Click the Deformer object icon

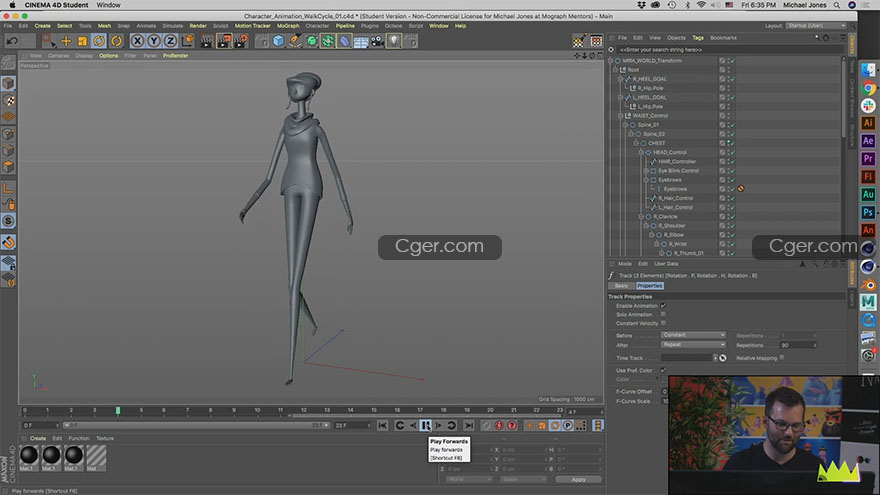345,40
